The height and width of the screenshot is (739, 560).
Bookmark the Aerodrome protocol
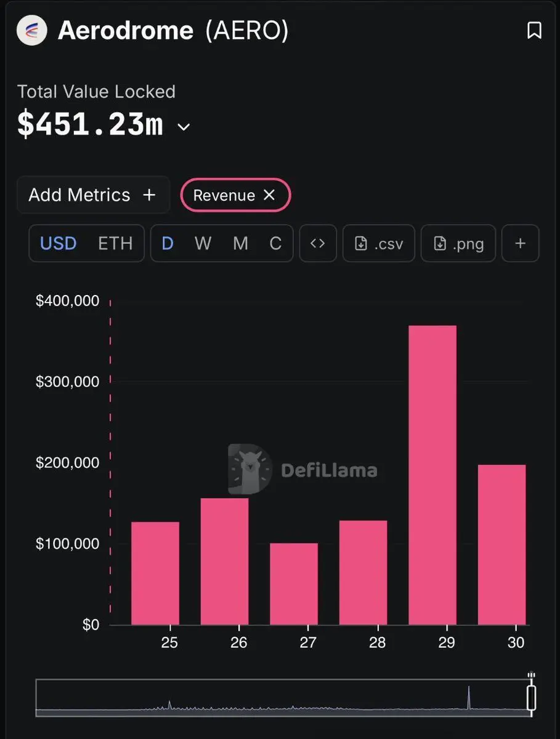click(x=534, y=30)
